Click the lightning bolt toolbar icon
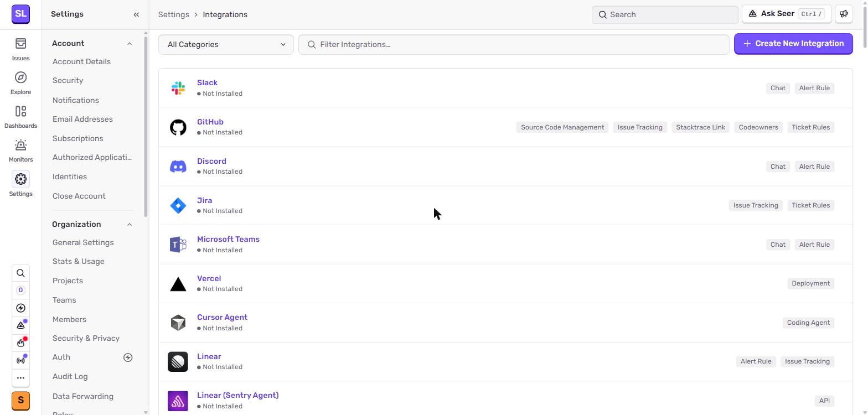This screenshot has height=415, width=868. (x=20, y=308)
